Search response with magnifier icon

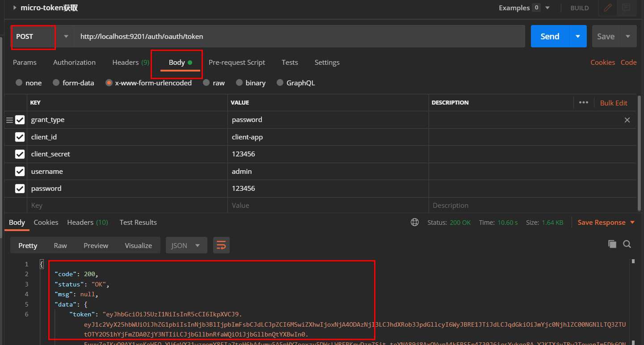pyautogui.click(x=627, y=244)
